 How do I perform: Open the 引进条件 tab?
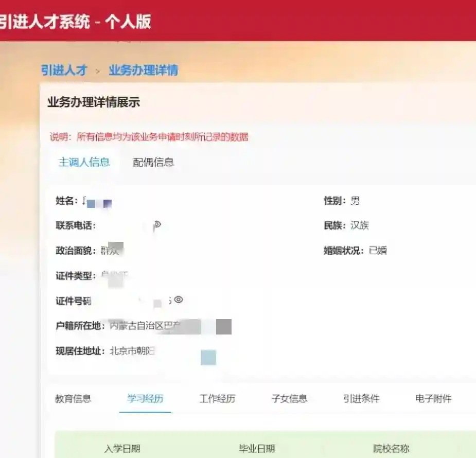tap(361, 398)
